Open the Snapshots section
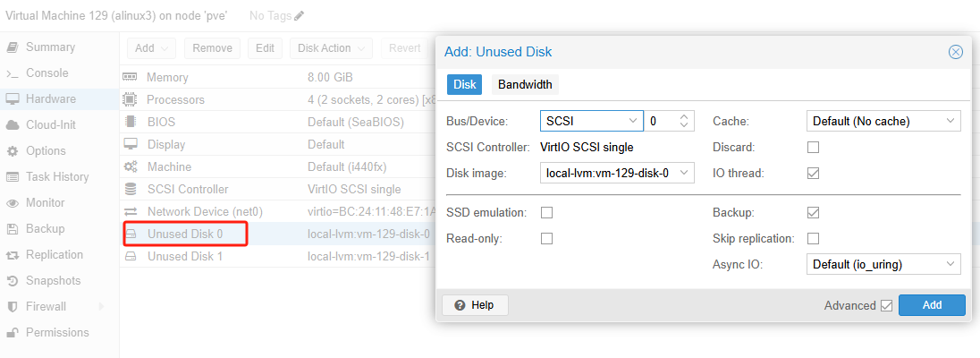This screenshot has width=980, height=358. tap(53, 281)
